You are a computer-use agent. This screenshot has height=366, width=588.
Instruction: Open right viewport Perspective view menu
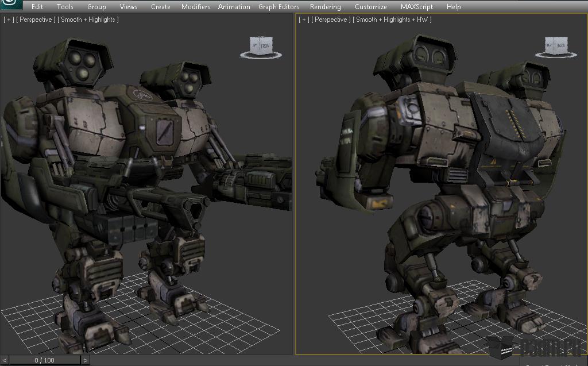pos(331,20)
